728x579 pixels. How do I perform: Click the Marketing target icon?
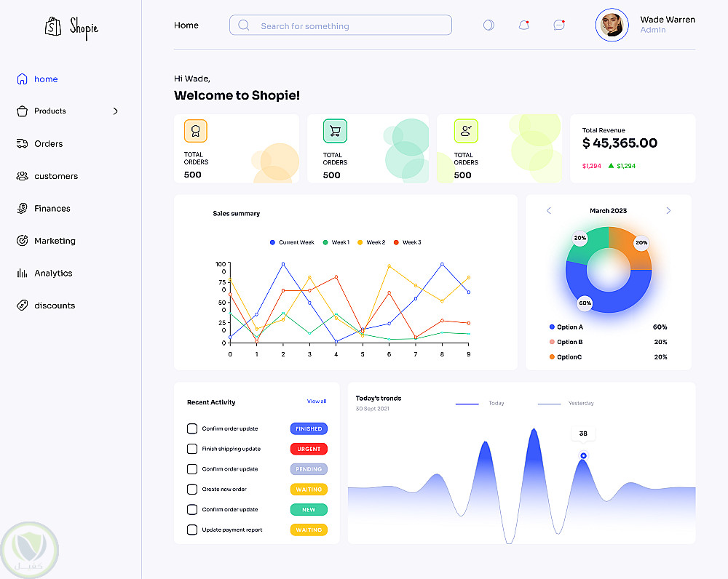point(22,240)
